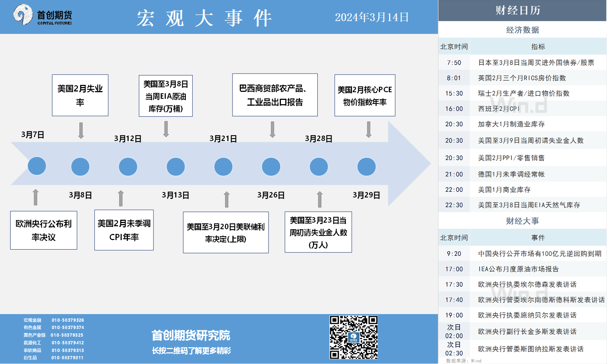Click the 长按二维码了解更多精彩 caption
This screenshot has width=607, height=364.
point(191,351)
